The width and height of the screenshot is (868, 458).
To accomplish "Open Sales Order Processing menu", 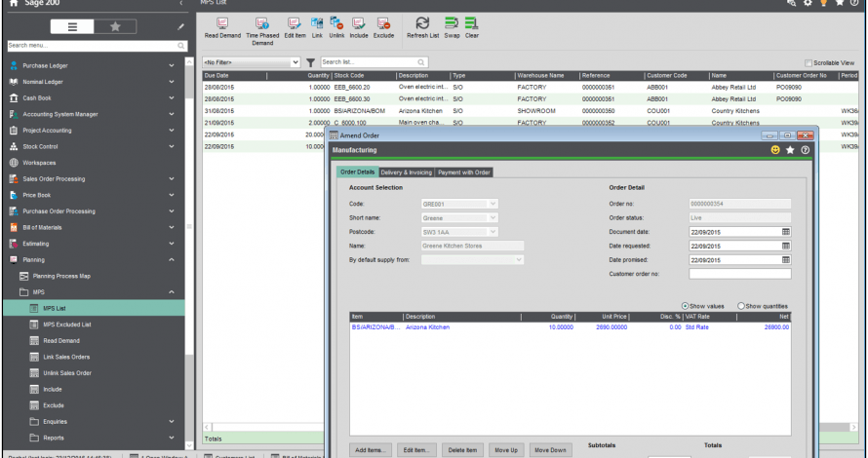I will (x=54, y=178).
